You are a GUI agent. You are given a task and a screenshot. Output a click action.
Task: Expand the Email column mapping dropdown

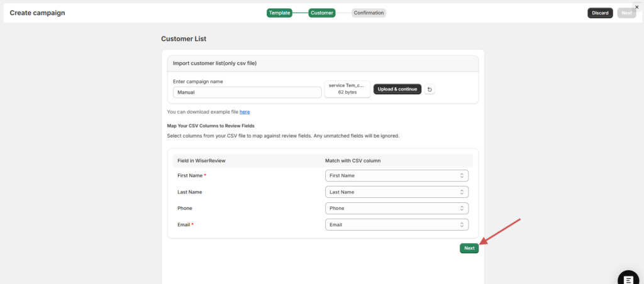coord(397,224)
